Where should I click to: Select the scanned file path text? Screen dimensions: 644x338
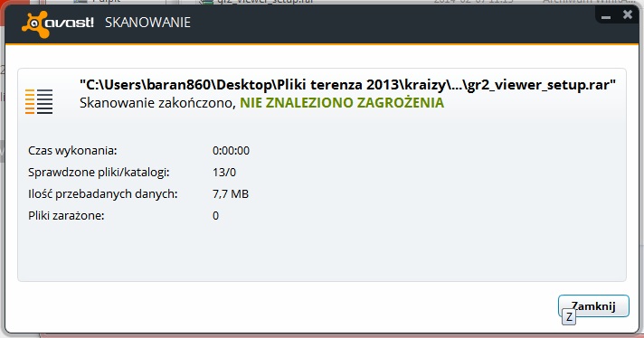(x=347, y=85)
